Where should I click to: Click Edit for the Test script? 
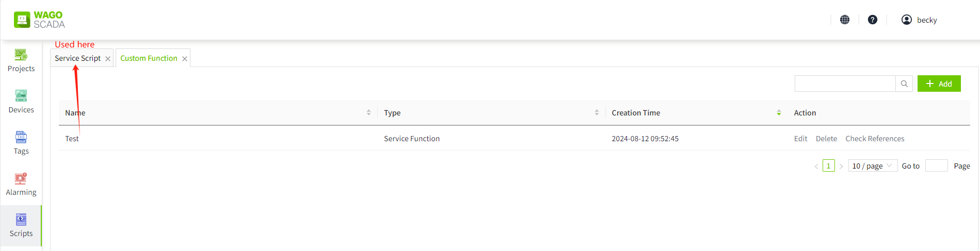point(800,139)
